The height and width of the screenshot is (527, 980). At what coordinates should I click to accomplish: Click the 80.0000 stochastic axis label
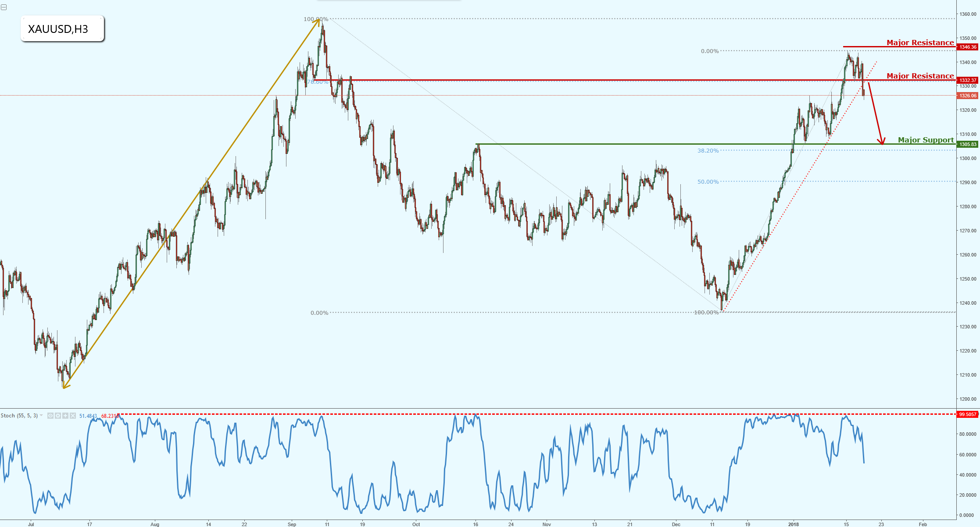(967, 434)
